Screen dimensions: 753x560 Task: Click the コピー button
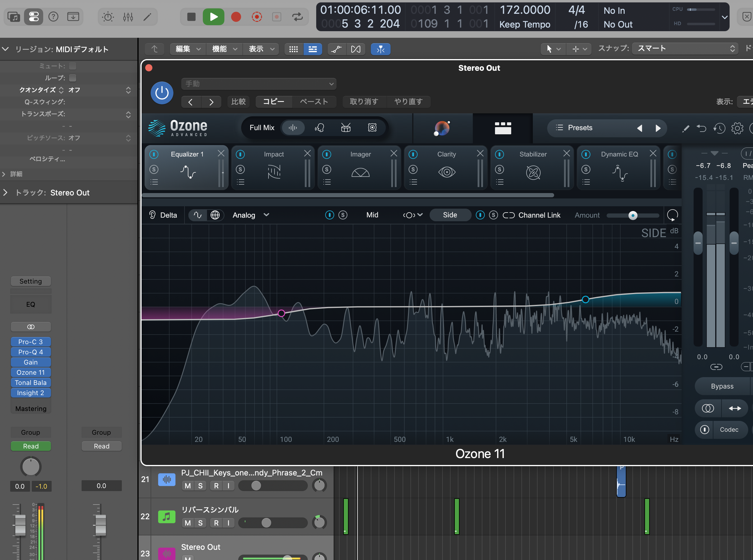pyautogui.click(x=273, y=101)
